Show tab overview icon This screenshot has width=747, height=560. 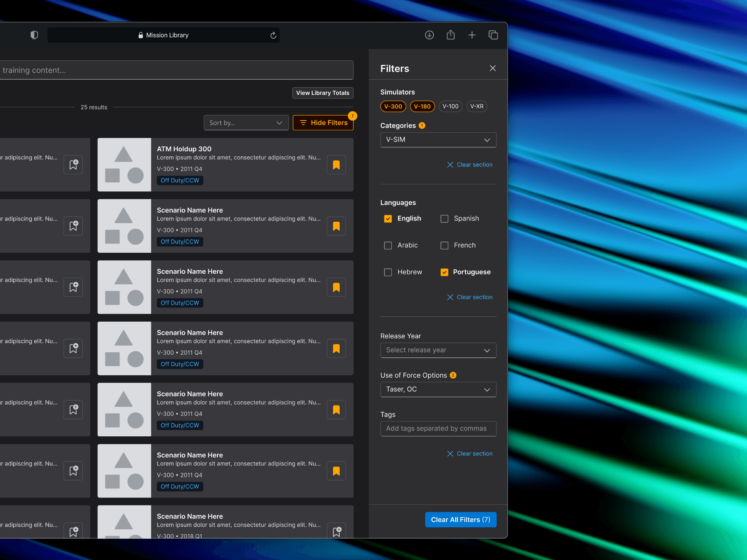pyautogui.click(x=493, y=35)
